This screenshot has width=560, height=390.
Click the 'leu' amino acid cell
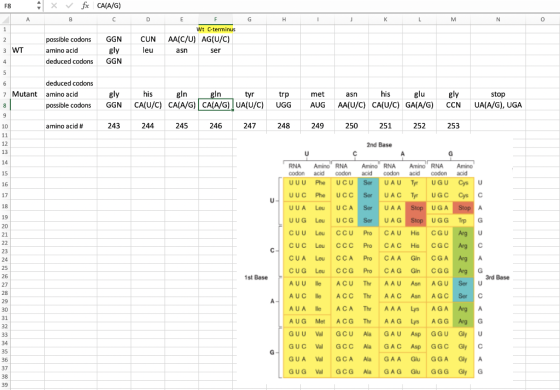coord(148,50)
